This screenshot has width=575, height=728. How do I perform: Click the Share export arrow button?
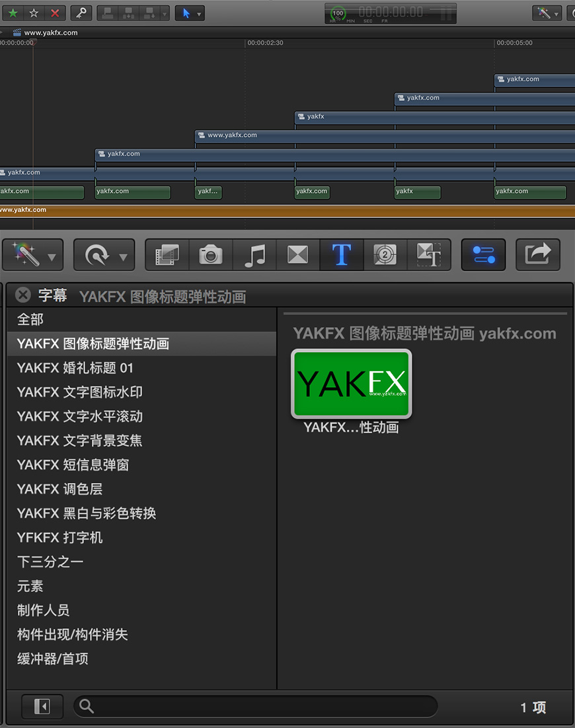click(538, 254)
